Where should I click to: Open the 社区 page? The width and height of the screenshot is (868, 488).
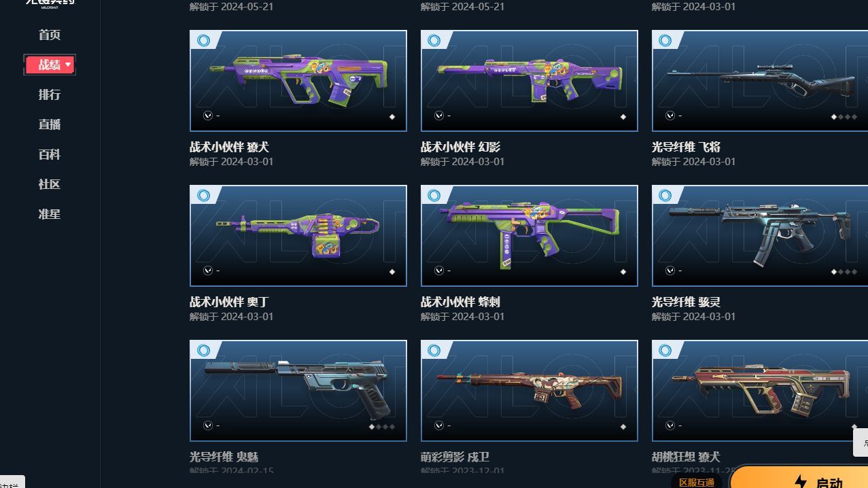[x=50, y=184]
